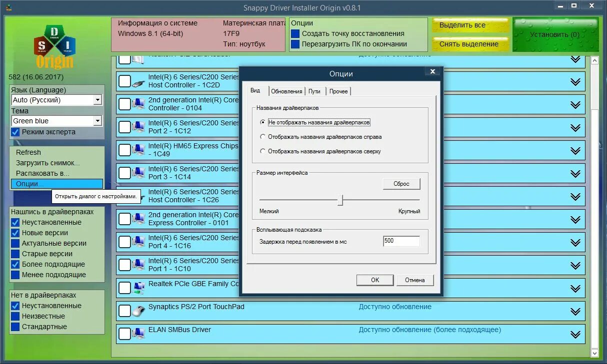Enable Перезагрузить ПК по окончании option
The image size is (607, 364).
tap(295, 44)
